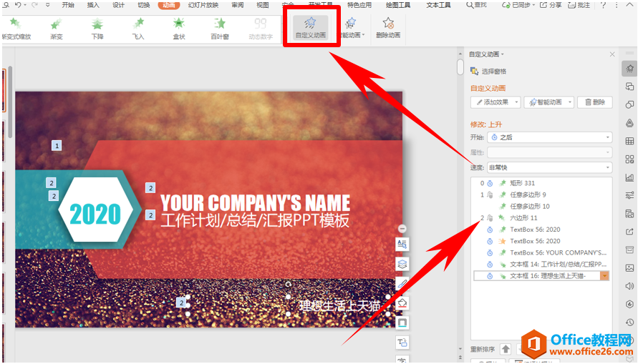Click the share arrow icon in right sidebar
Viewport: 638px width, 364px height.
629,232
